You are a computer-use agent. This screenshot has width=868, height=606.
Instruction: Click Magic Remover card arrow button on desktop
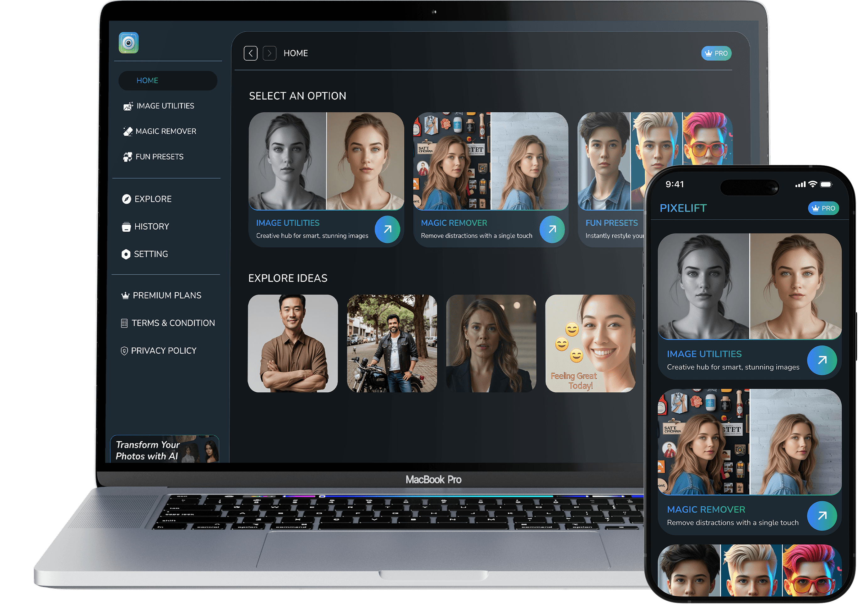pos(552,229)
